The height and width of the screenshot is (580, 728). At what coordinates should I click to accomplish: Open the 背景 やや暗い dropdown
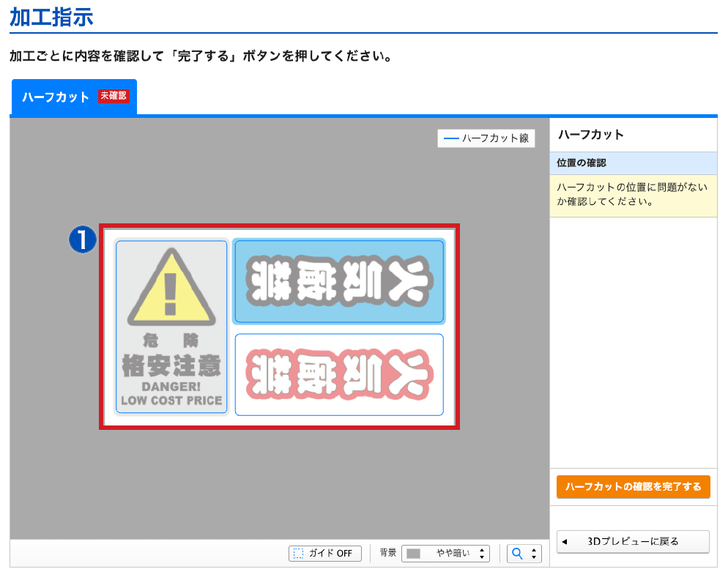[x=445, y=554]
